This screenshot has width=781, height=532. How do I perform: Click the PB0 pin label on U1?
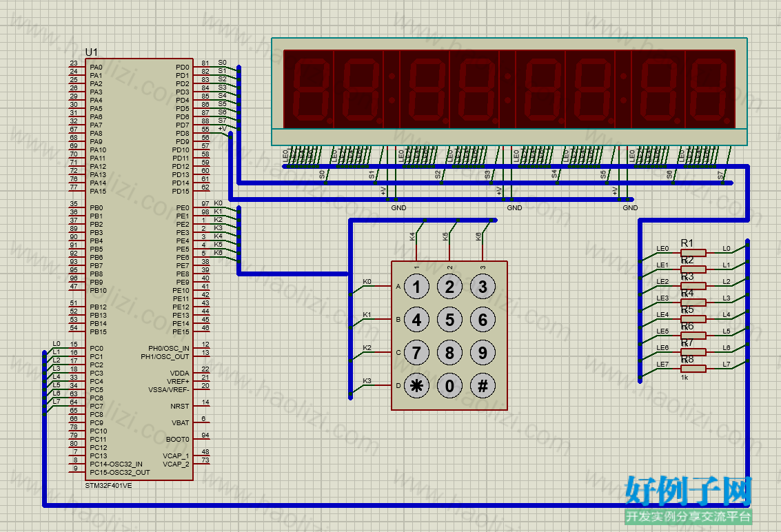click(96, 207)
